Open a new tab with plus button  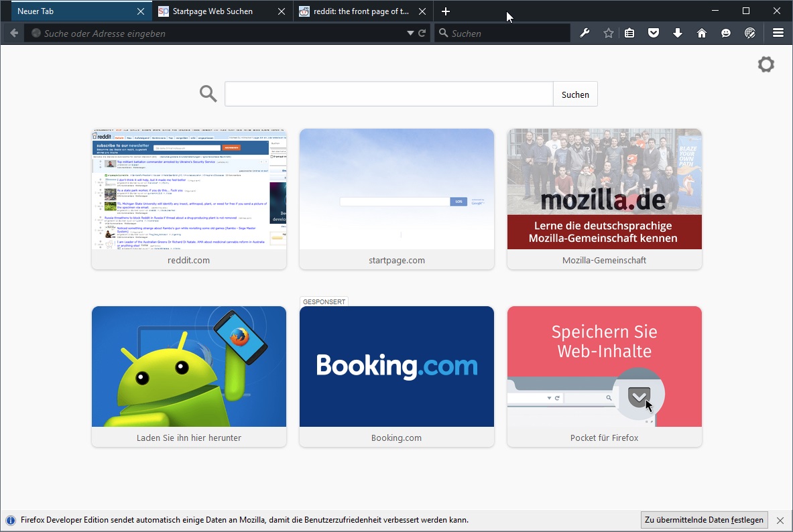[446, 11]
